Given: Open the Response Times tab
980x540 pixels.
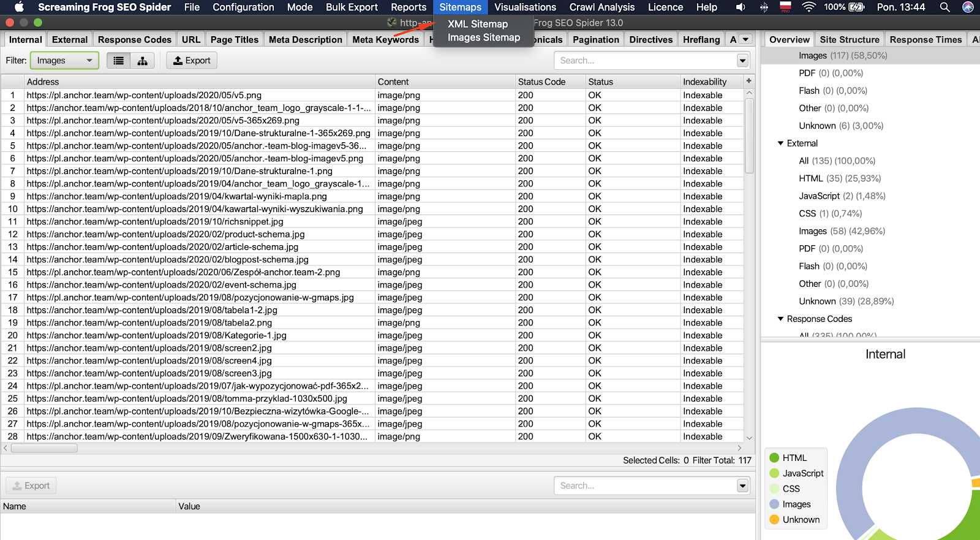Looking at the screenshot, I should pyautogui.click(x=925, y=40).
